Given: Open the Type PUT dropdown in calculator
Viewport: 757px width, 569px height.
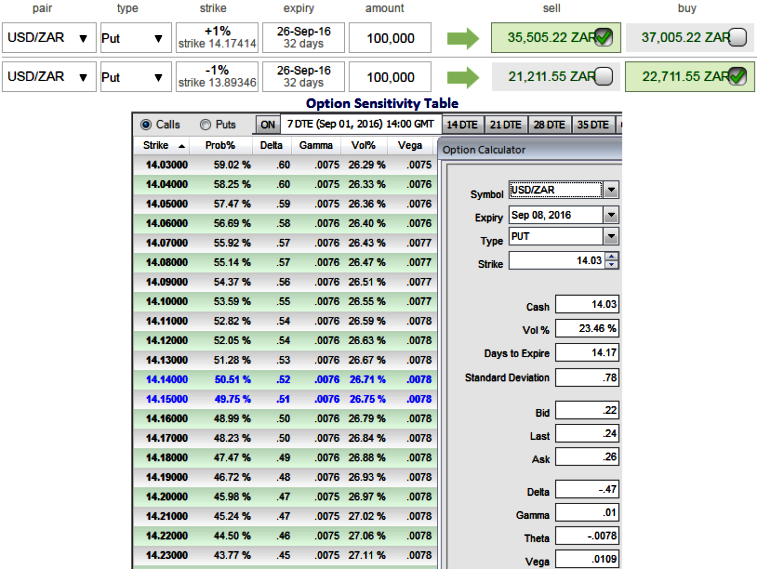Looking at the screenshot, I should tap(611, 237).
